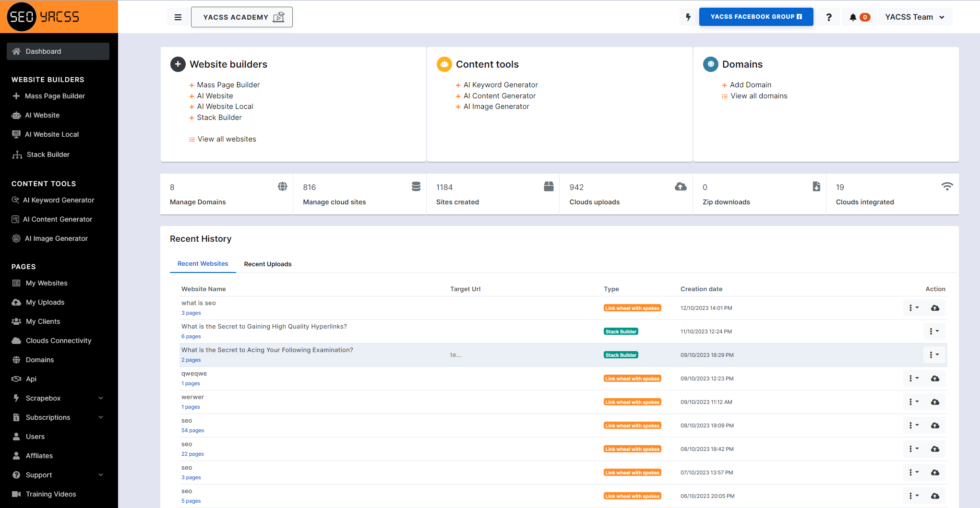Upload 'werwer' site to cloud

pos(935,402)
